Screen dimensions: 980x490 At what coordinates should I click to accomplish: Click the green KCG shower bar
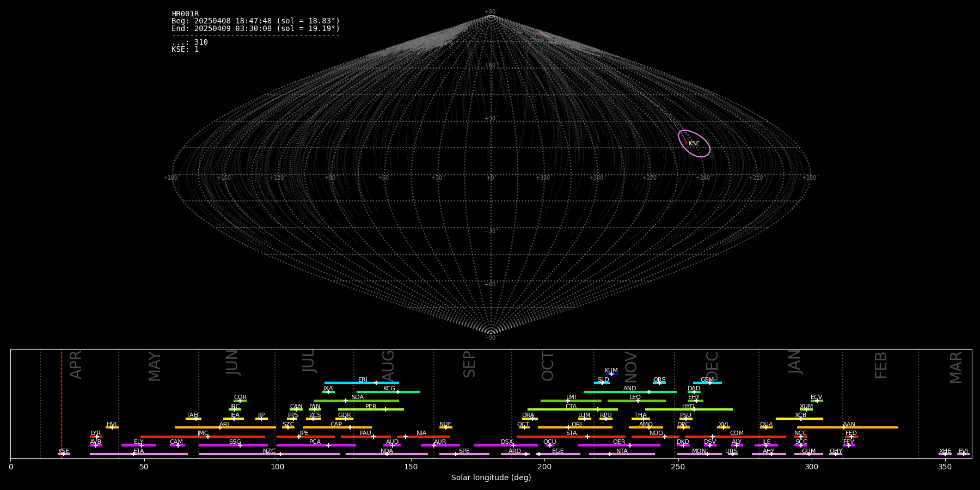[388, 392]
